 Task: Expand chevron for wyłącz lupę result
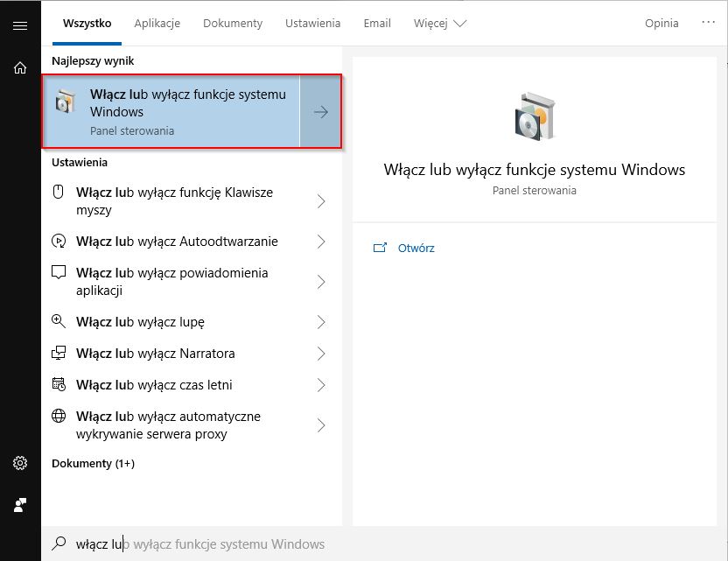tap(321, 322)
